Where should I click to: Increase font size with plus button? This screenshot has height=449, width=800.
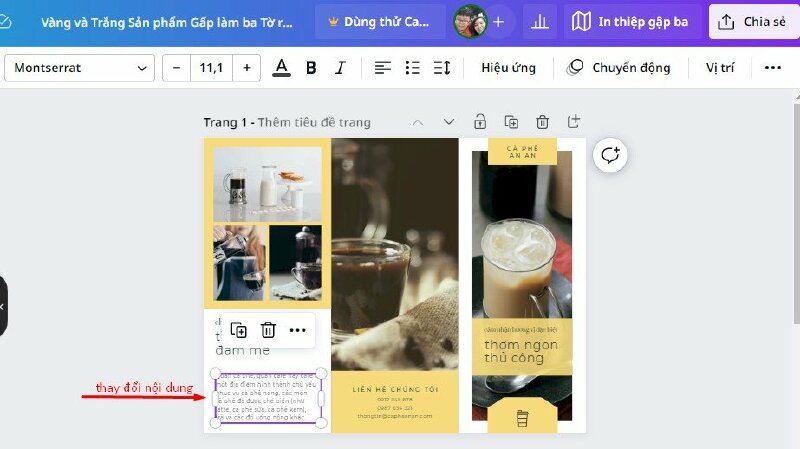(x=246, y=68)
